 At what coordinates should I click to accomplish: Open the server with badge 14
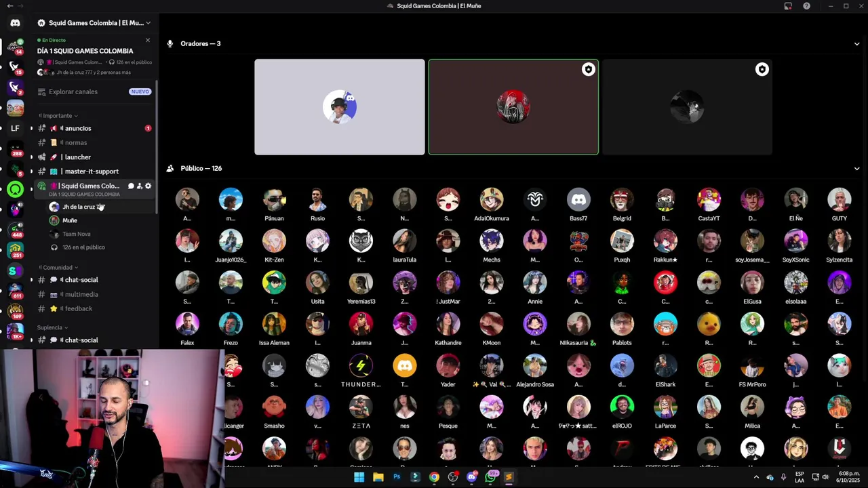click(x=15, y=46)
